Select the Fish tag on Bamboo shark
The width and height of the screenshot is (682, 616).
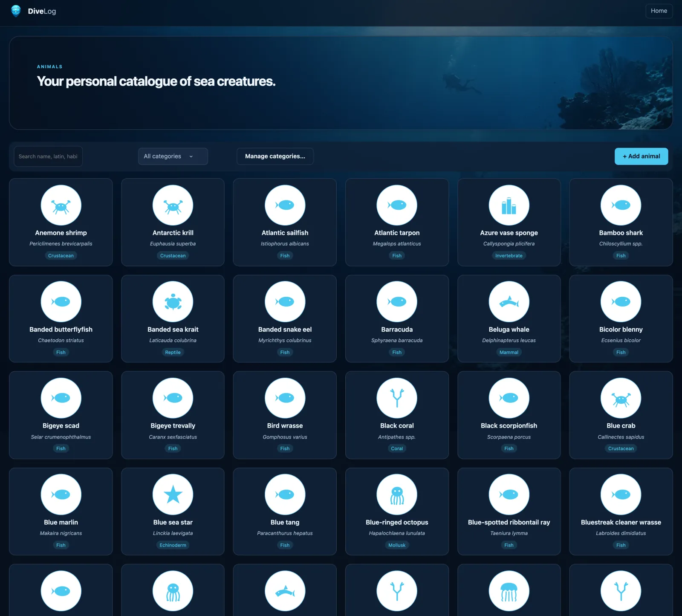pyautogui.click(x=621, y=256)
